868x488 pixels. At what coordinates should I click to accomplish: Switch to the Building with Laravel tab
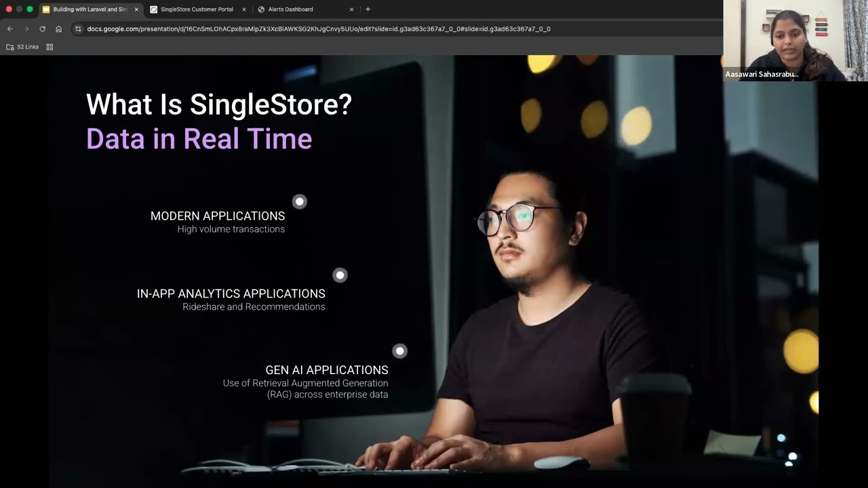[x=91, y=9]
